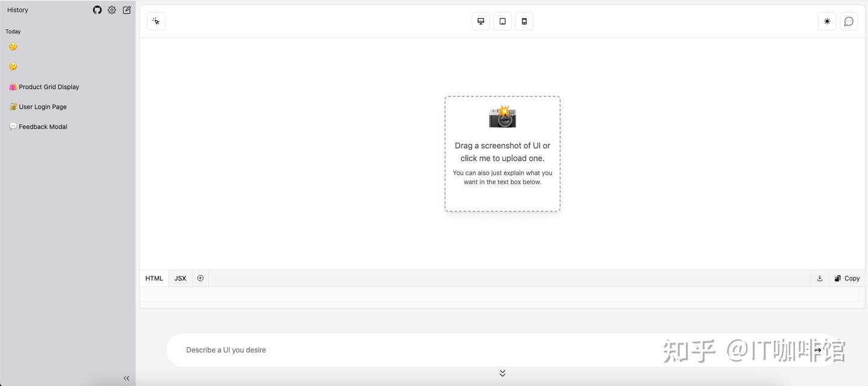Toggle the light/dark theme sun icon

tap(826, 20)
